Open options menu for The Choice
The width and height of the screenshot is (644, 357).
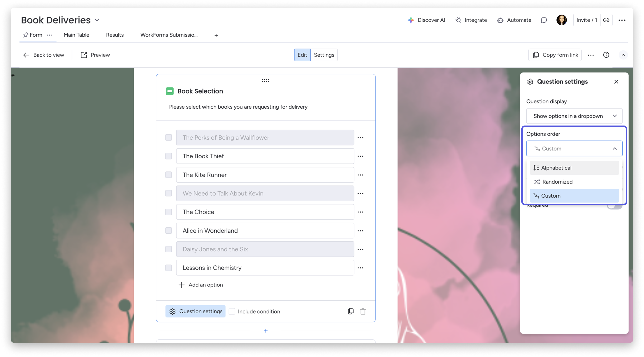coord(360,212)
